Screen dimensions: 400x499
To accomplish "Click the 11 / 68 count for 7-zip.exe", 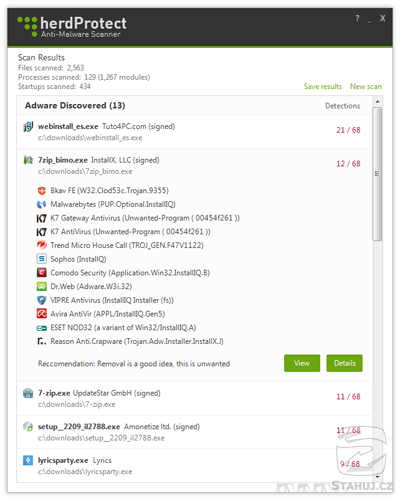I will click(x=348, y=397).
